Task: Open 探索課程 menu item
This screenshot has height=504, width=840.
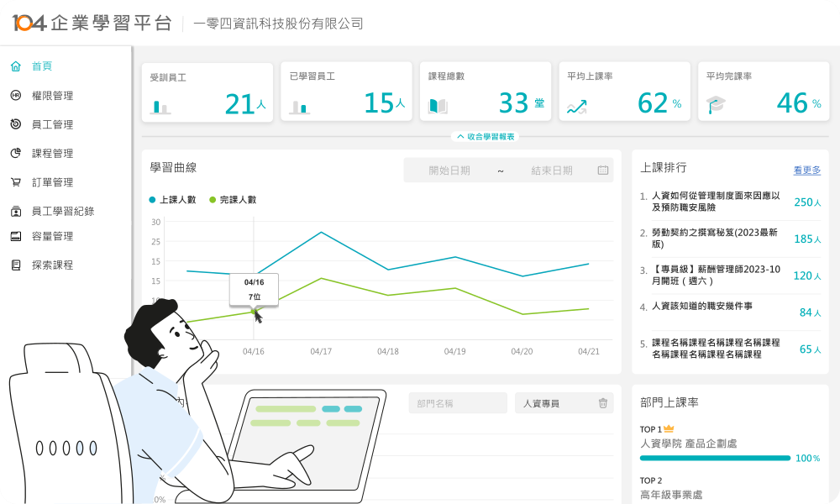Action: [x=52, y=265]
